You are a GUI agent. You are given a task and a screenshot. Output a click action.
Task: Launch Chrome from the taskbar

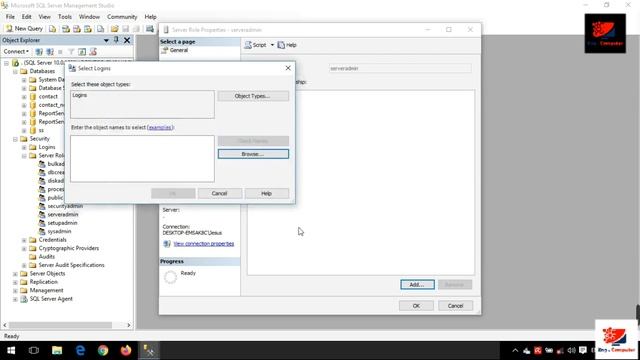(x=103, y=351)
